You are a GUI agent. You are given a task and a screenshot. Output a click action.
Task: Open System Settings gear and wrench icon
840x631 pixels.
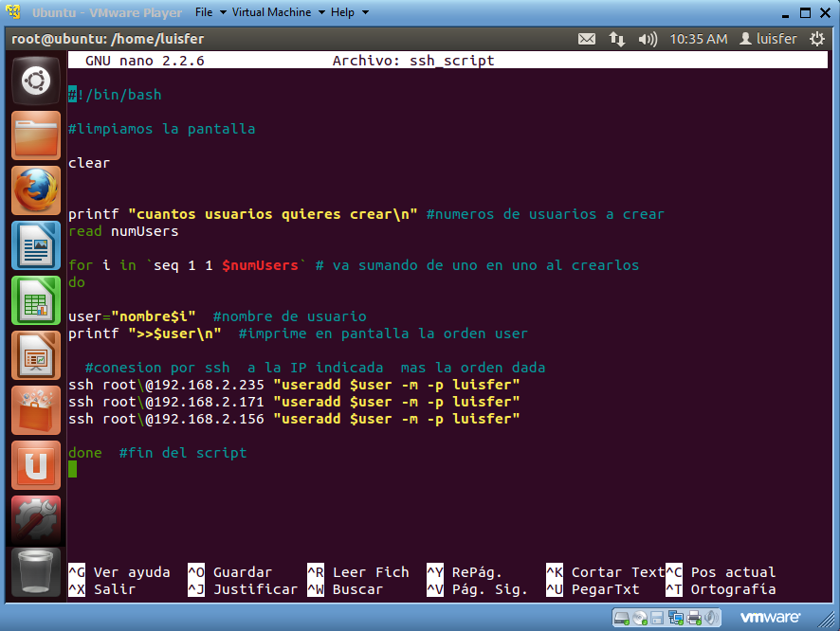tap(35, 518)
